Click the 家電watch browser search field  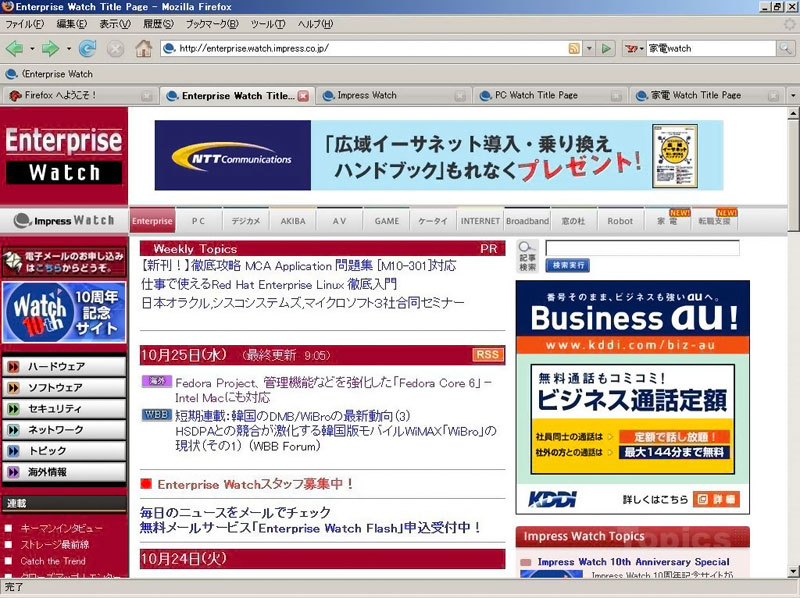(711, 48)
